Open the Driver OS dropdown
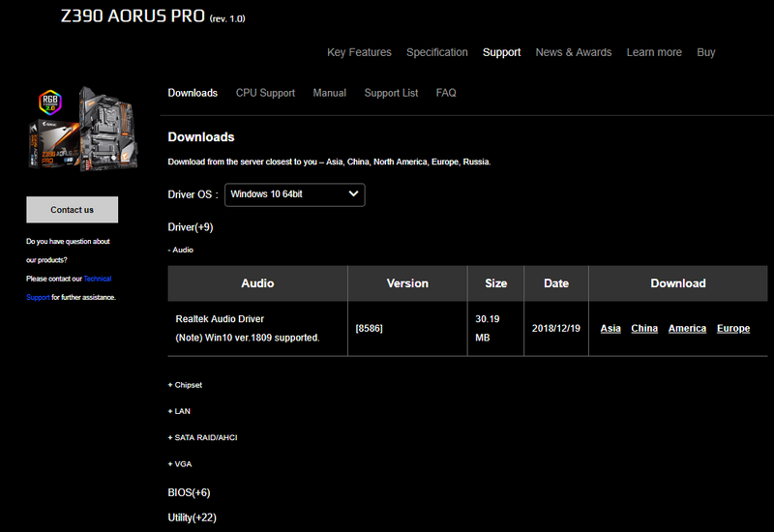 [x=295, y=194]
